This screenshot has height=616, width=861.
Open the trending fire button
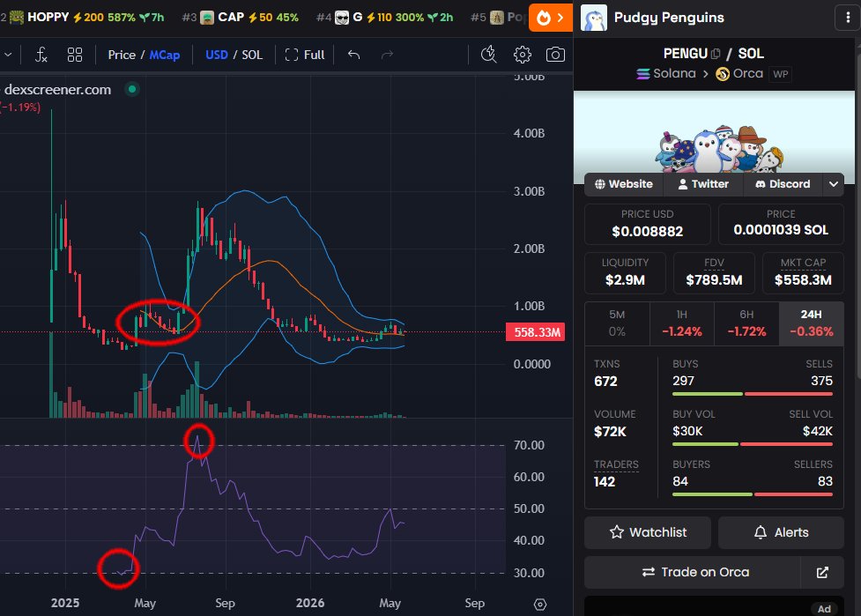550,18
